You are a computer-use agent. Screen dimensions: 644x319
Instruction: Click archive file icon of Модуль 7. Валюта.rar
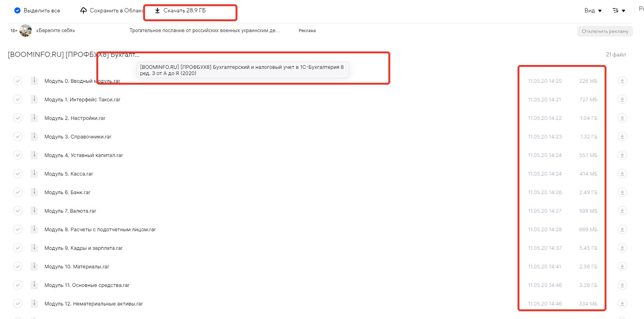pyautogui.click(x=34, y=210)
